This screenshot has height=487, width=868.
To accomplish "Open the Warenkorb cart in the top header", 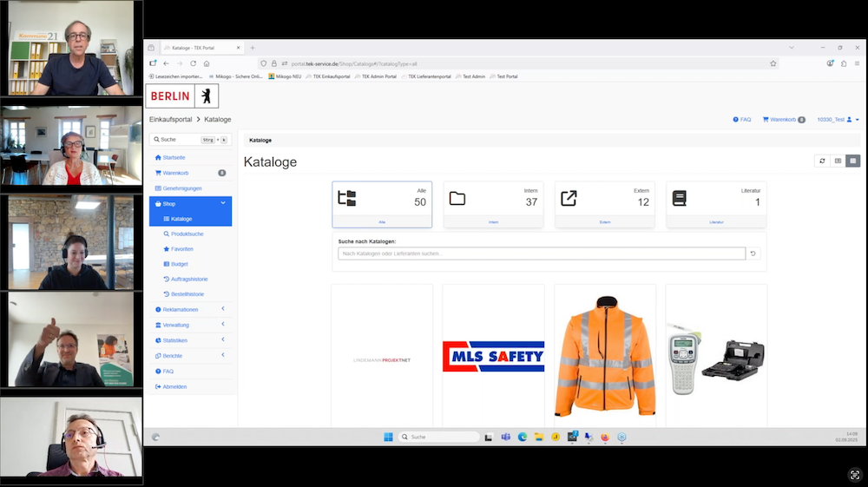I will [783, 120].
